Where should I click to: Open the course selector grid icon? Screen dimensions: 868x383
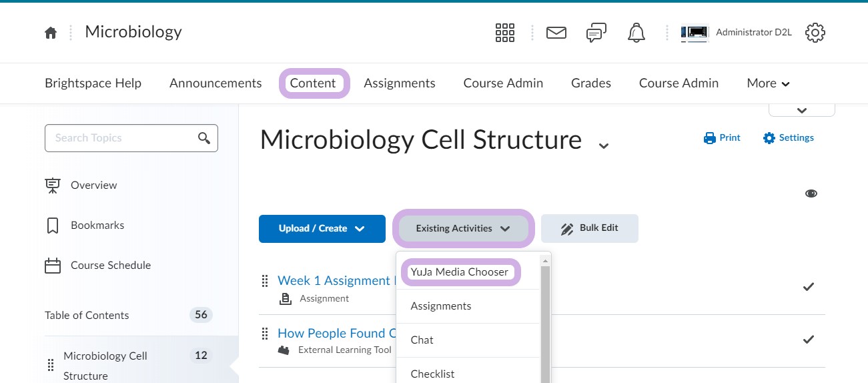click(x=504, y=33)
